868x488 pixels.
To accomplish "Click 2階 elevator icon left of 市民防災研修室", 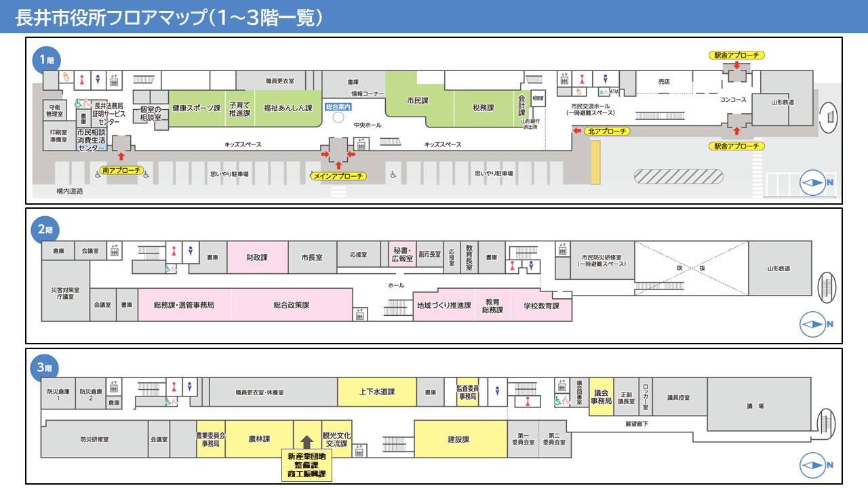I will click(x=562, y=249).
